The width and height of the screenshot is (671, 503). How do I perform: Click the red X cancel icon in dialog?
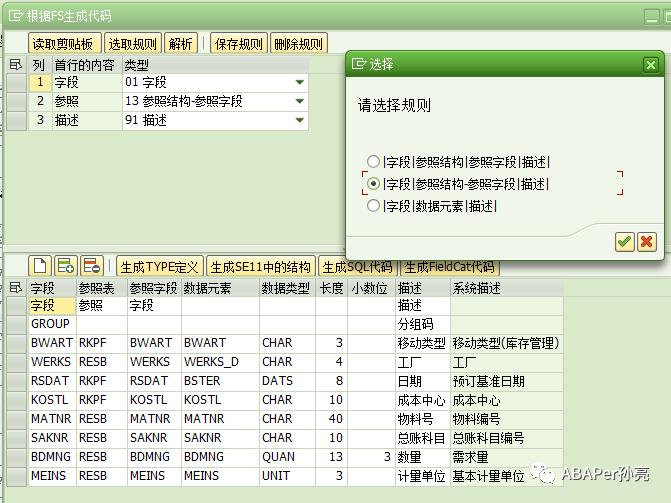[x=647, y=242]
